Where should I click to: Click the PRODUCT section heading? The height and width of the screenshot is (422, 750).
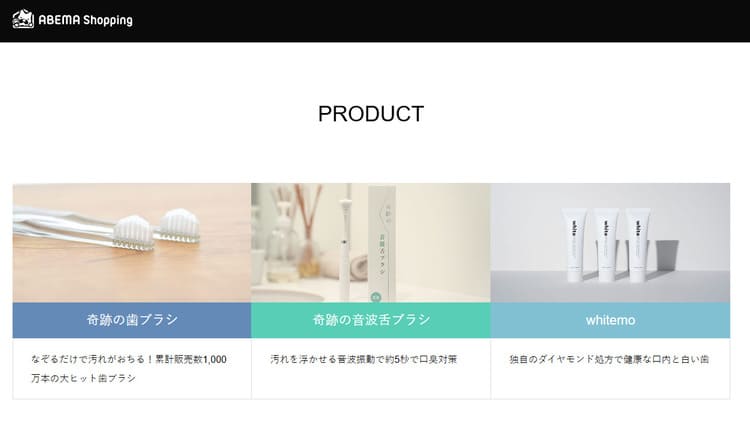click(371, 114)
